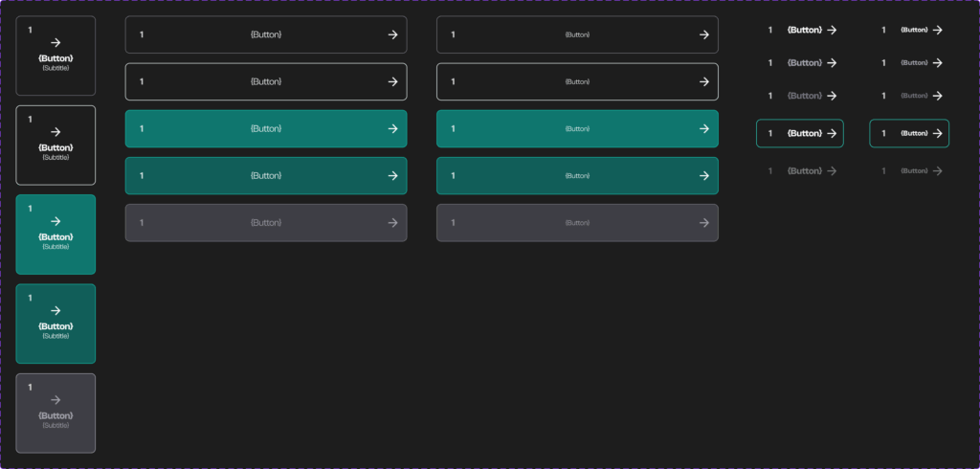Click arrow of faded small-text button, far right
Screen dimensions: 980x469
[938, 170]
